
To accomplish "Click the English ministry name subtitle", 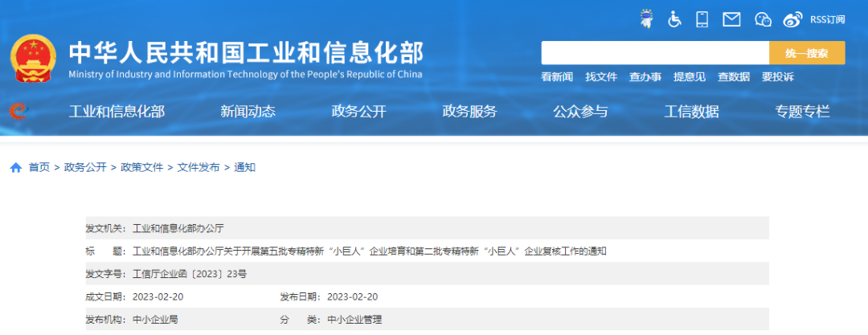I will (x=245, y=75).
